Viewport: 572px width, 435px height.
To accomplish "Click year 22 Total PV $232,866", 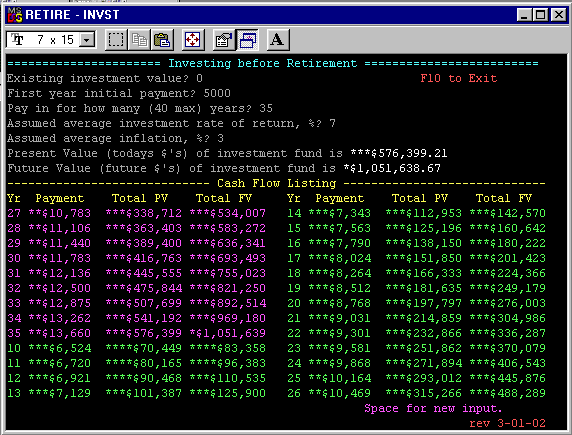I will pos(424,333).
